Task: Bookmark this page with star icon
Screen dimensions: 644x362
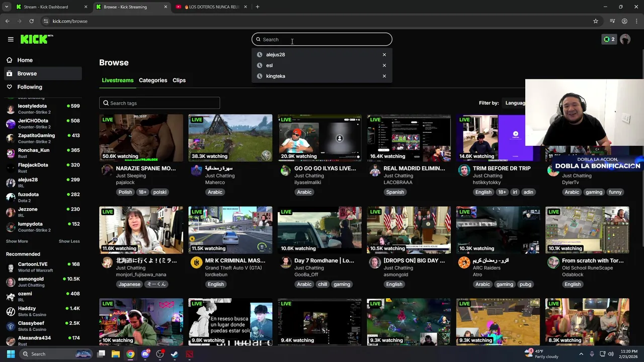Action: (596, 21)
